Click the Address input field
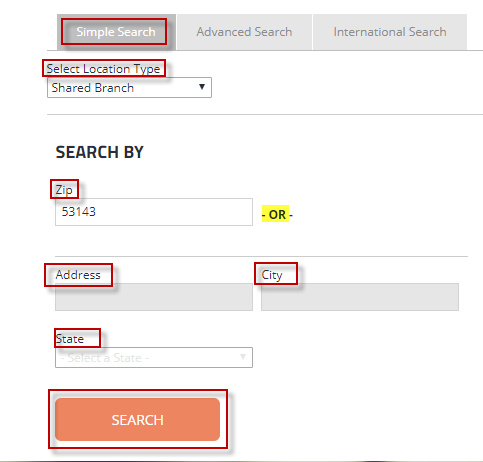Screen dimensions: 483x462 (x=154, y=297)
